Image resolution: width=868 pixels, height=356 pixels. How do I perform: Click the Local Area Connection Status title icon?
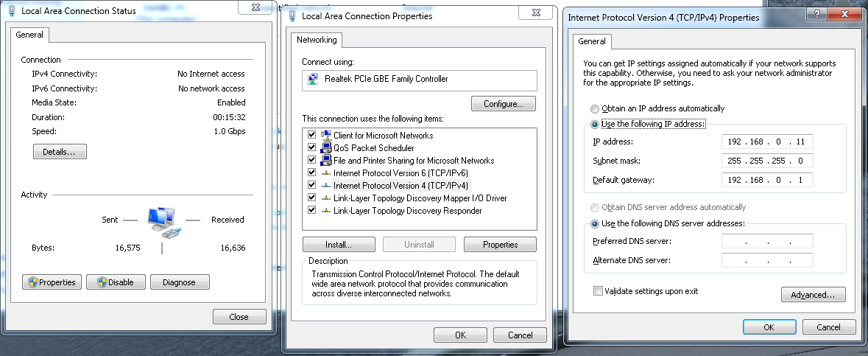click(13, 11)
